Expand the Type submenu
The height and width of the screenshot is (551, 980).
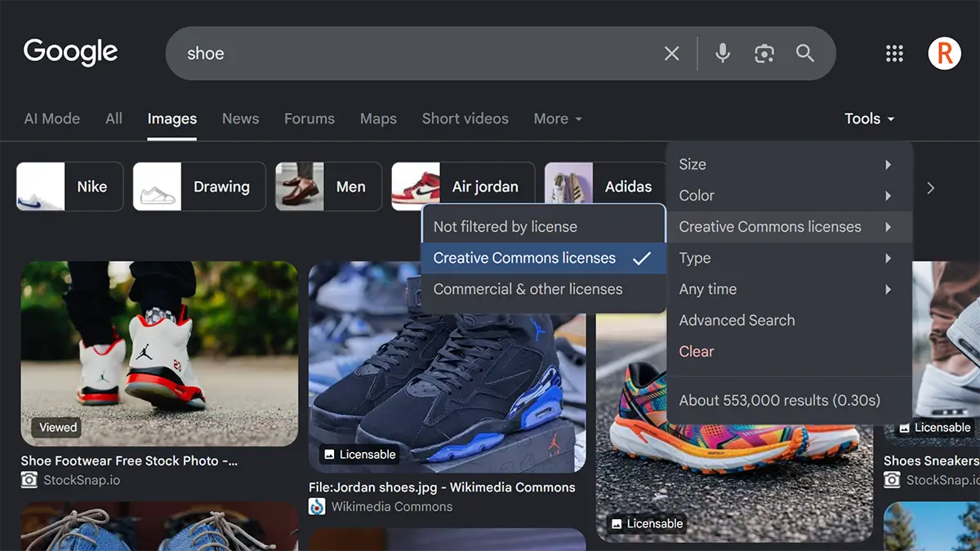[789, 258]
